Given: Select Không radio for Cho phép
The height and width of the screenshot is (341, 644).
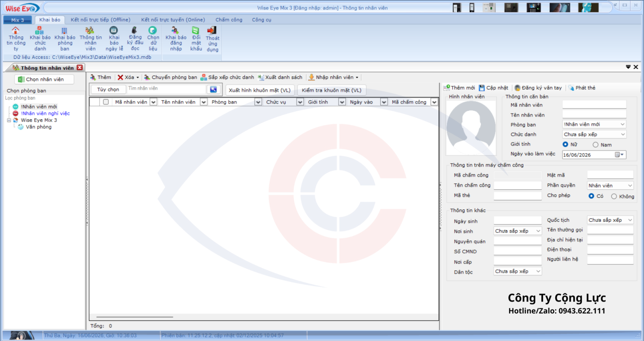Looking at the screenshot, I should pos(614,196).
